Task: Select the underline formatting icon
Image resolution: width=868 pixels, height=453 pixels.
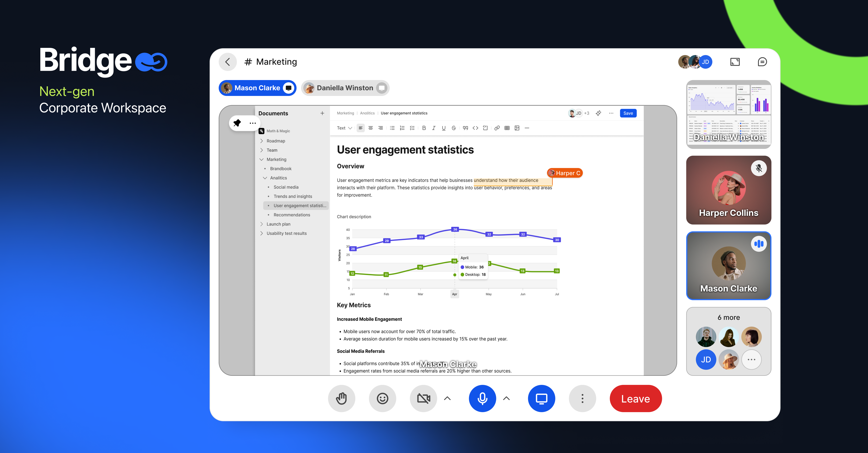Action: (x=444, y=128)
